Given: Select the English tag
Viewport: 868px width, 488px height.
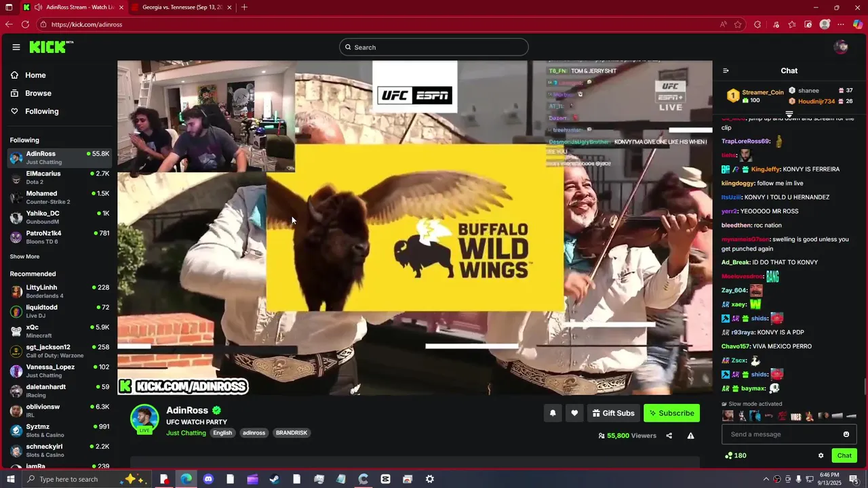Looking at the screenshot, I should (222, 433).
